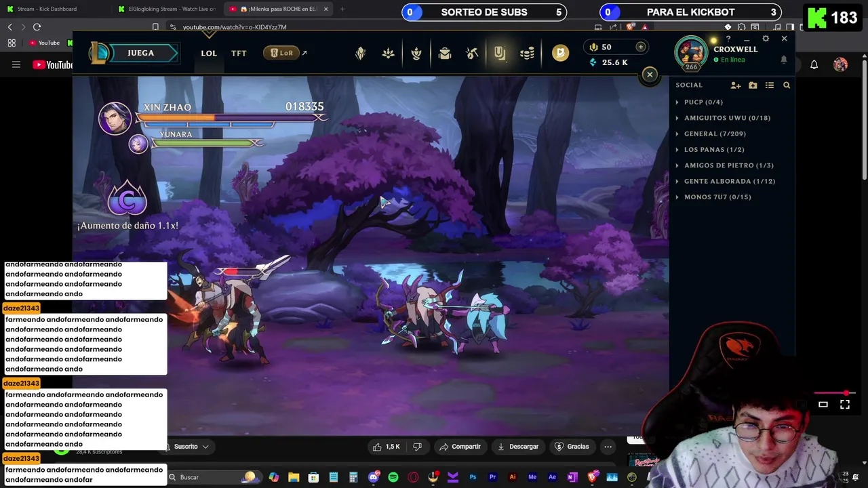Open the Social list options icon
Viewport: 868px width, 488px height.
tap(770, 85)
